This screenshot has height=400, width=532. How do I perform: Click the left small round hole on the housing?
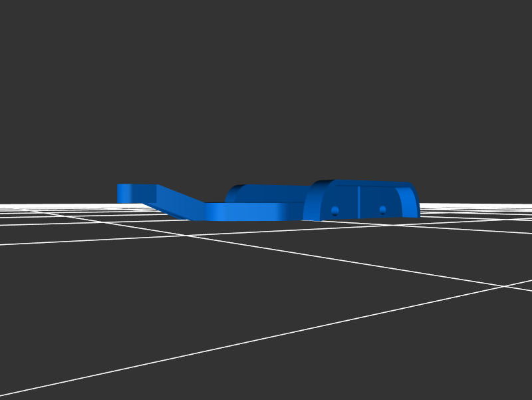point(334,210)
